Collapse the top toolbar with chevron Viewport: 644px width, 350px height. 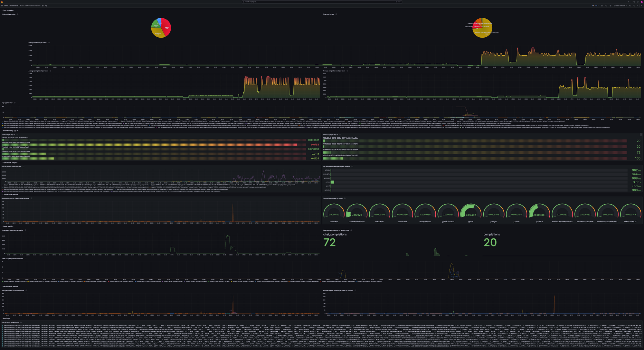(641, 6)
